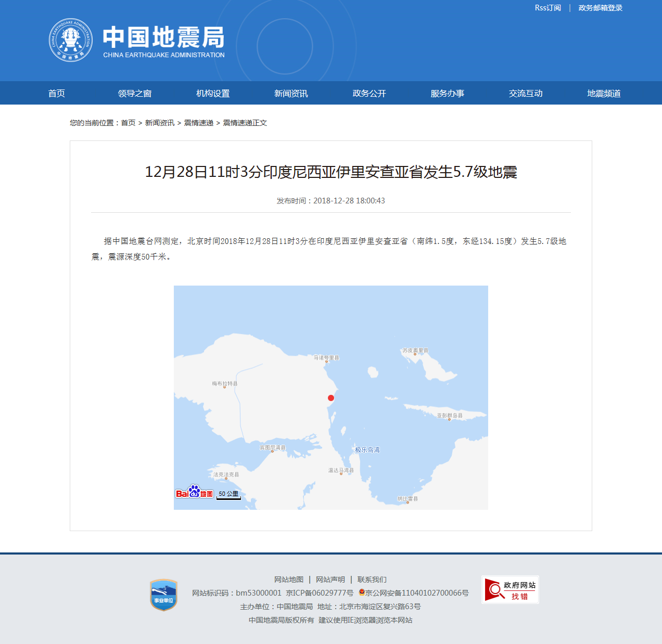
Task: Click 震情速递 in the breadcrumb
Action: point(199,123)
